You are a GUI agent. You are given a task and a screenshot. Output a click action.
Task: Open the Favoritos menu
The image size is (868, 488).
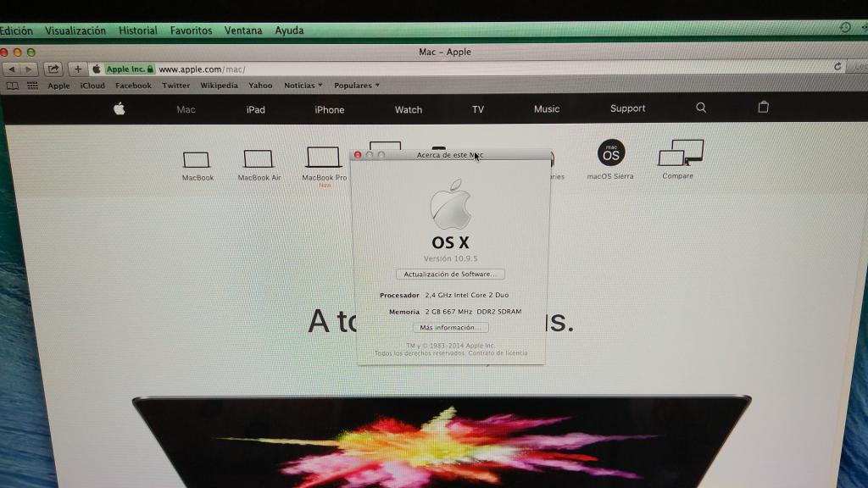tap(191, 31)
